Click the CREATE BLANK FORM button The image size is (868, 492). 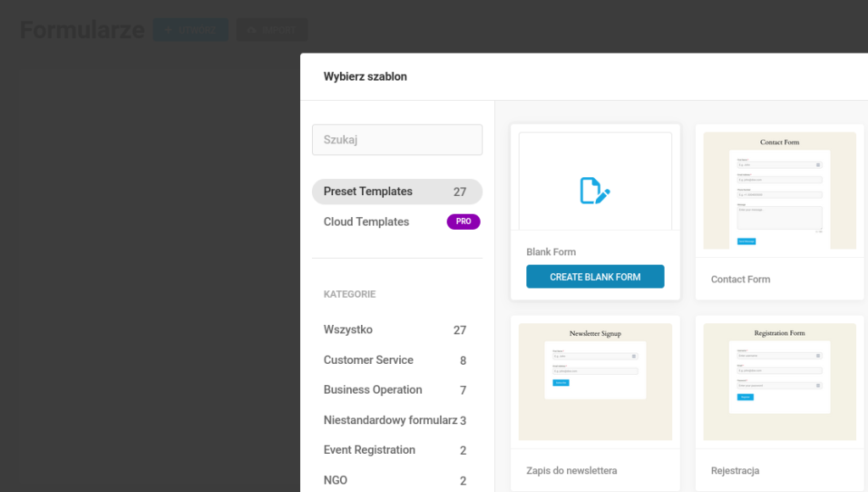pyautogui.click(x=595, y=277)
